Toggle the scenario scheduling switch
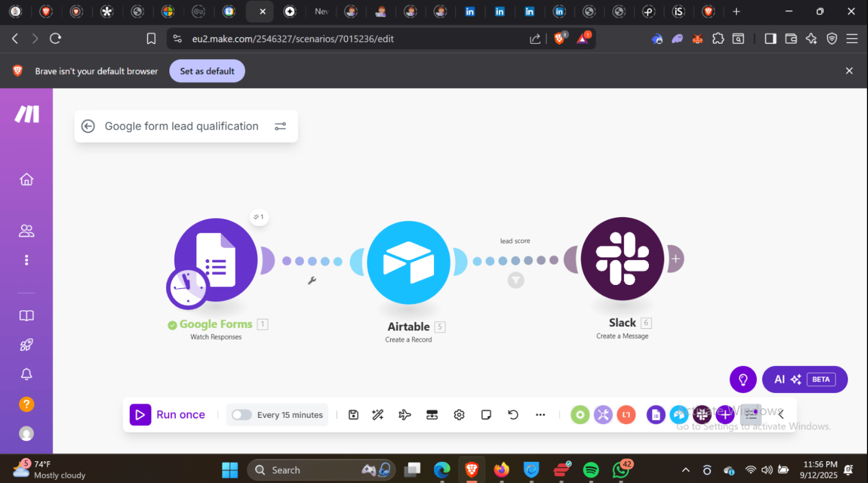This screenshot has width=868, height=483. coord(241,415)
